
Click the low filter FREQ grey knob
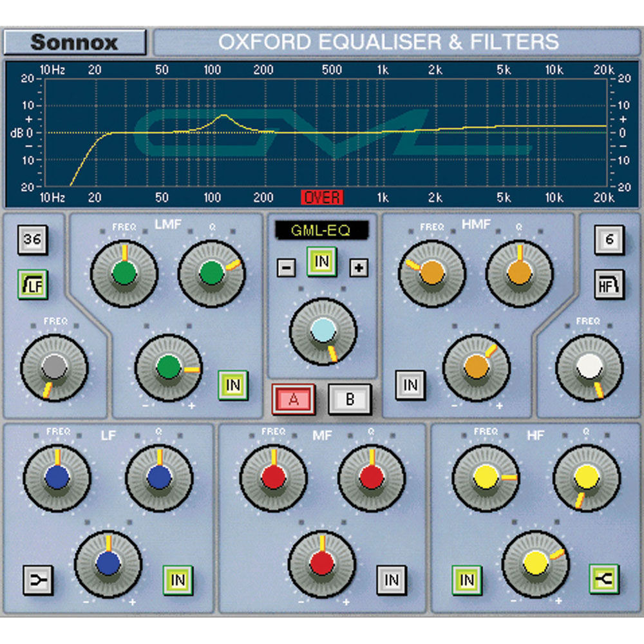pos(54,368)
